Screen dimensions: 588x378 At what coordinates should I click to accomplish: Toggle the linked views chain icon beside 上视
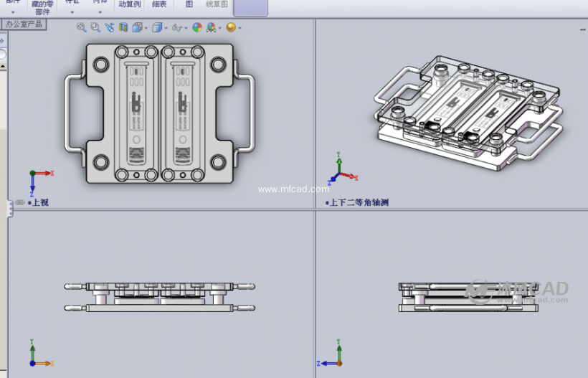click(x=20, y=202)
